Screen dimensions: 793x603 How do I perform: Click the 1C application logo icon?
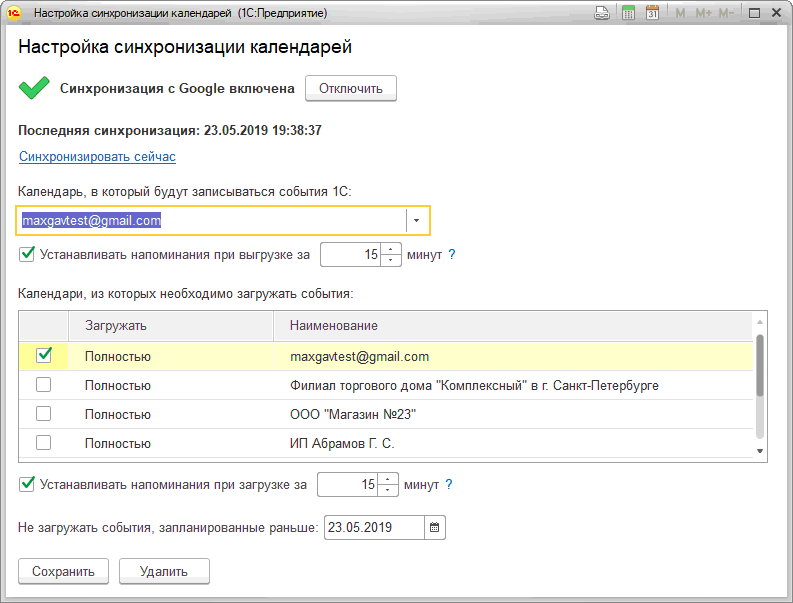14,13
